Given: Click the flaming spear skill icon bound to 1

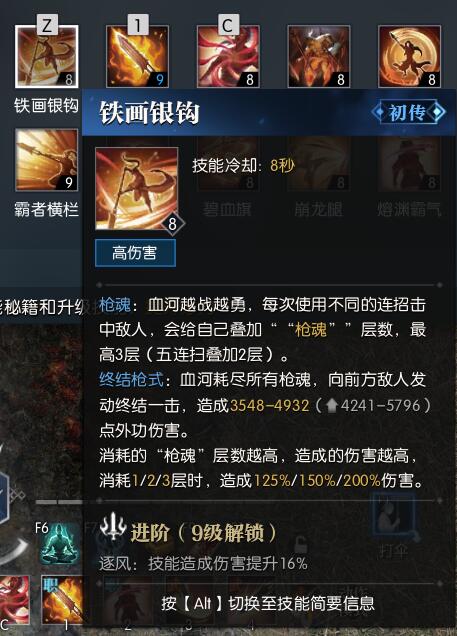Looking at the screenshot, I should coord(137,56).
